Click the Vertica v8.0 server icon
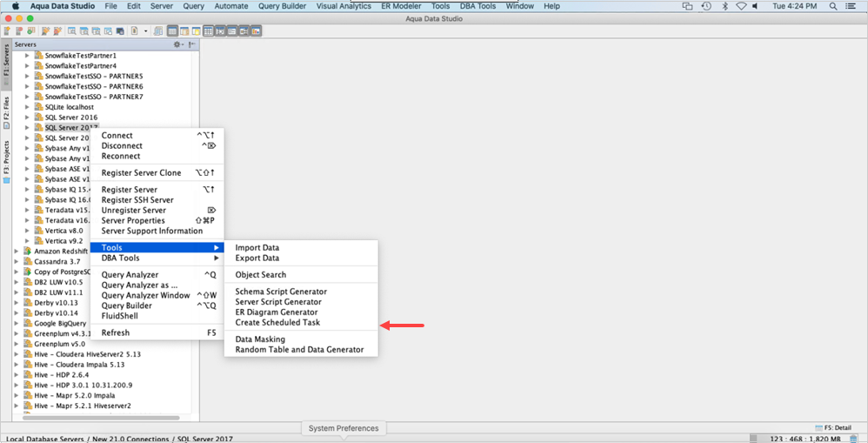 click(x=39, y=231)
